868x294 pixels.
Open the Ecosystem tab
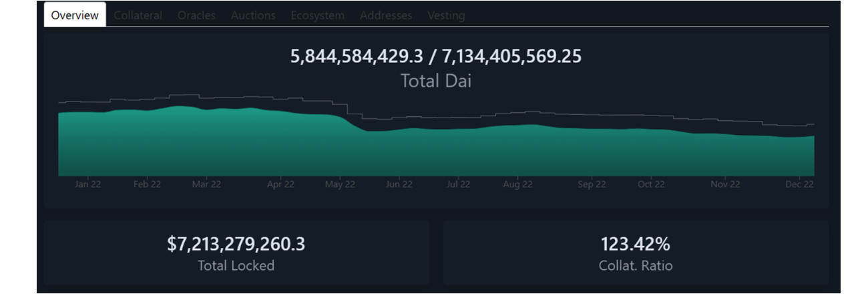(x=317, y=15)
